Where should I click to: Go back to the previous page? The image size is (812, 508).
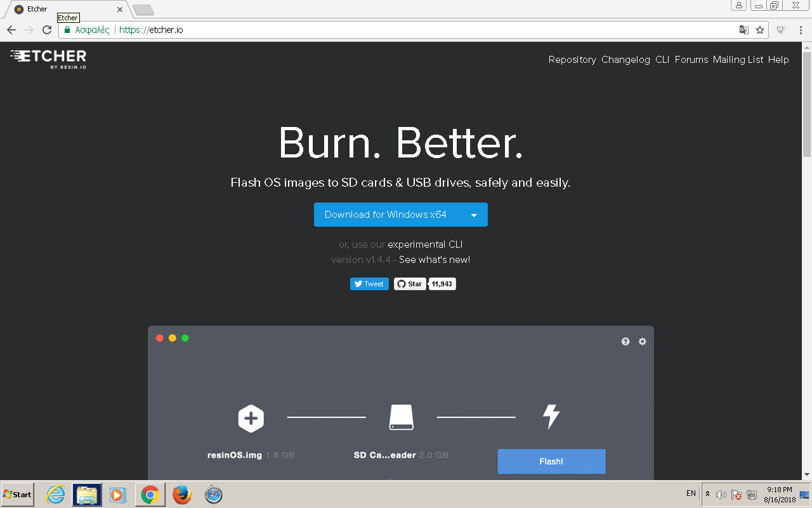tap(11, 30)
